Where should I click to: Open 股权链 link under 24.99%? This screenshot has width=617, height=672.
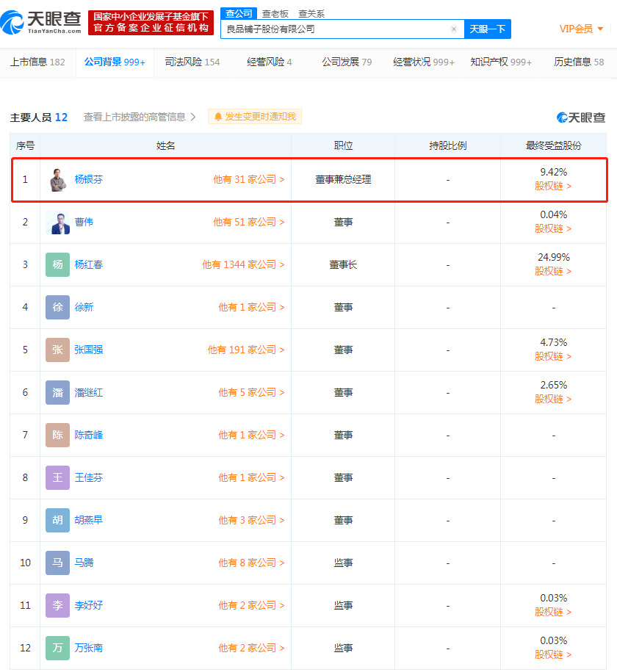[x=553, y=272]
